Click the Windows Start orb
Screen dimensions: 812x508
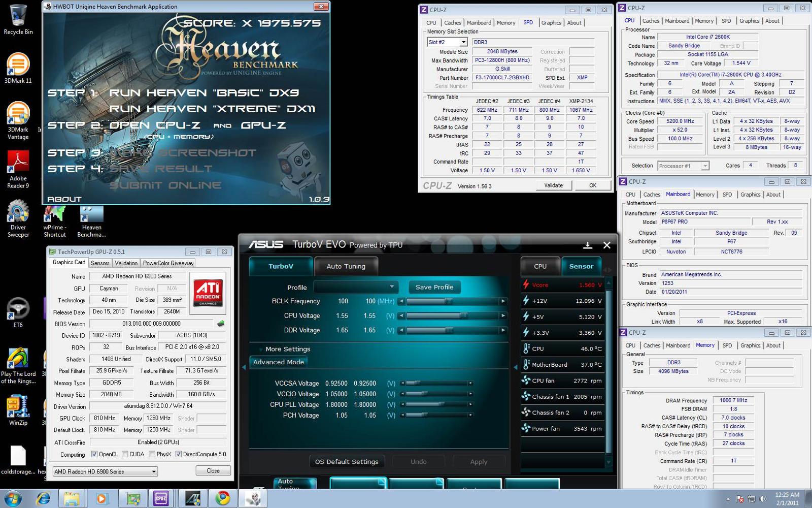[x=12, y=498]
